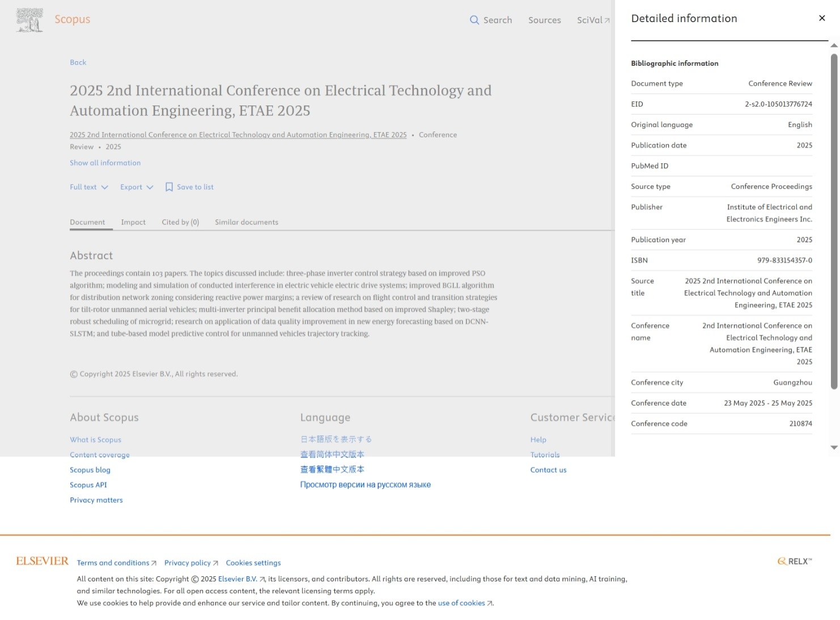
Task: Open the ETAE 2025 source title link
Action: point(238,135)
